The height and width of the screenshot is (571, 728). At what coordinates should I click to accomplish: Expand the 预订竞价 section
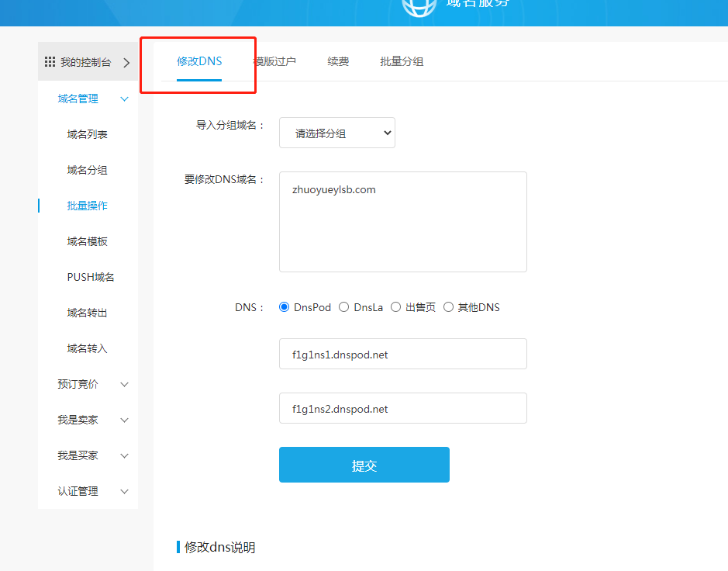[124, 384]
